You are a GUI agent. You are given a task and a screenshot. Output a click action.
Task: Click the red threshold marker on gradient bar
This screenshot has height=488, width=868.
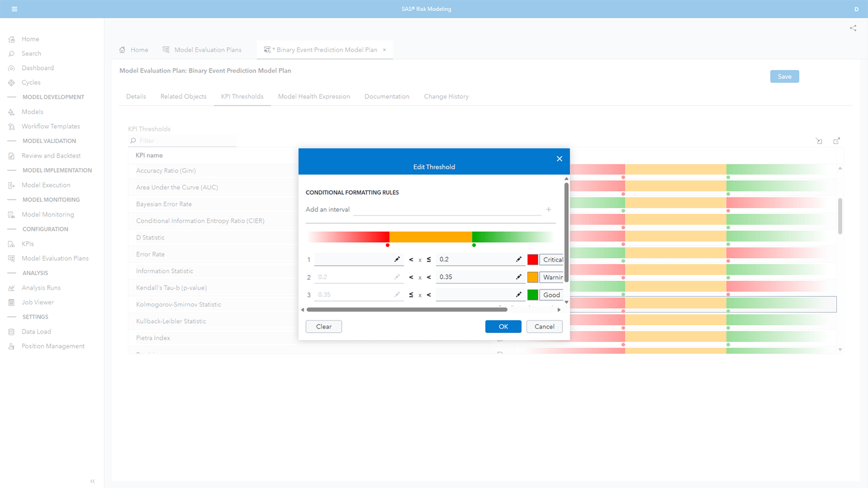tap(388, 245)
